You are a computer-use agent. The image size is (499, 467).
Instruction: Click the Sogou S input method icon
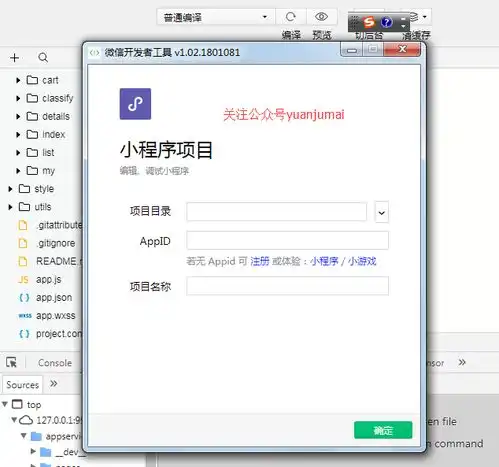(x=369, y=22)
